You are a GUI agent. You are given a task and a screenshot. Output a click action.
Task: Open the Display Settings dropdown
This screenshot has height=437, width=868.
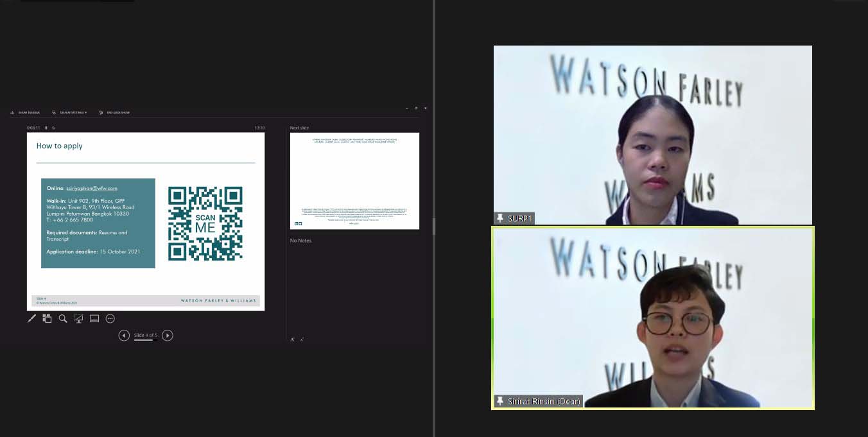coord(69,112)
